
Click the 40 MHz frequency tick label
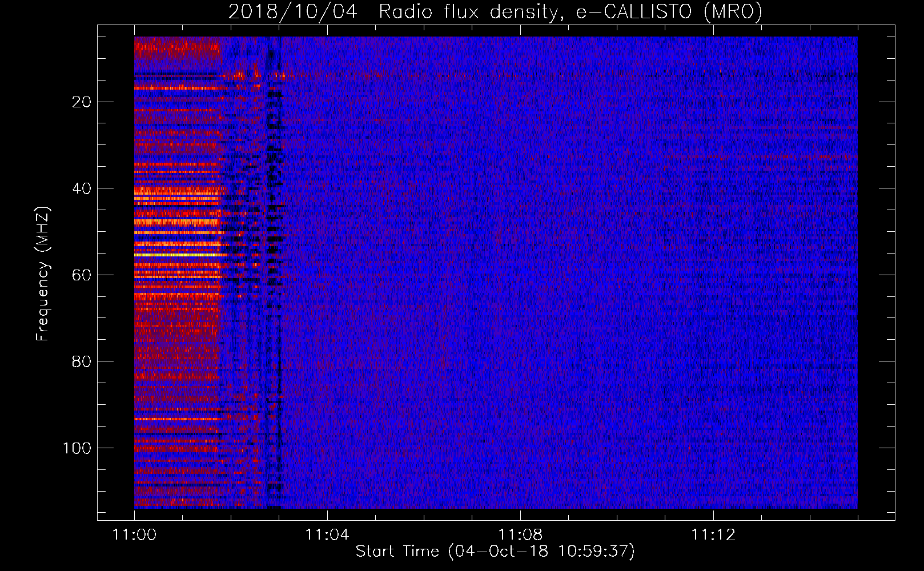pos(82,188)
